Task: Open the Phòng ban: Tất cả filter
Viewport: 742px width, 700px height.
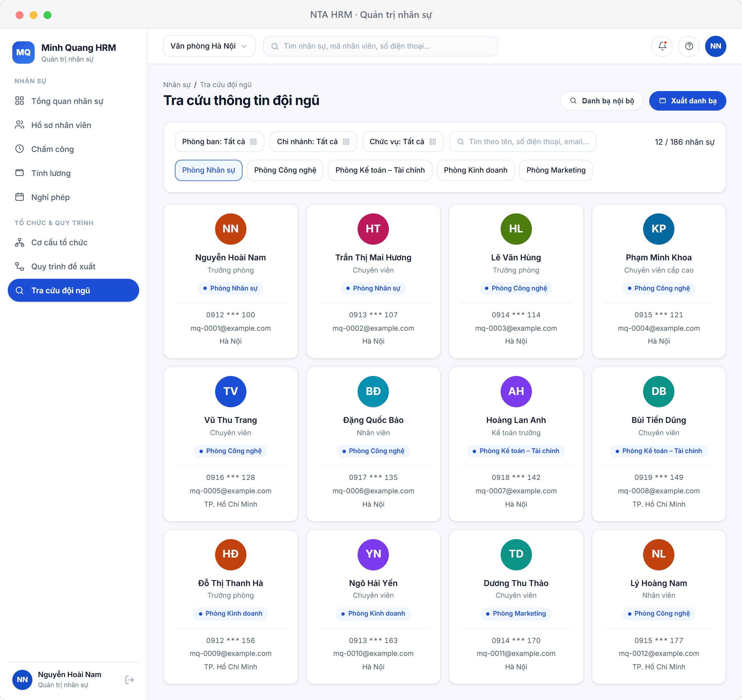Action: [220, 142]
